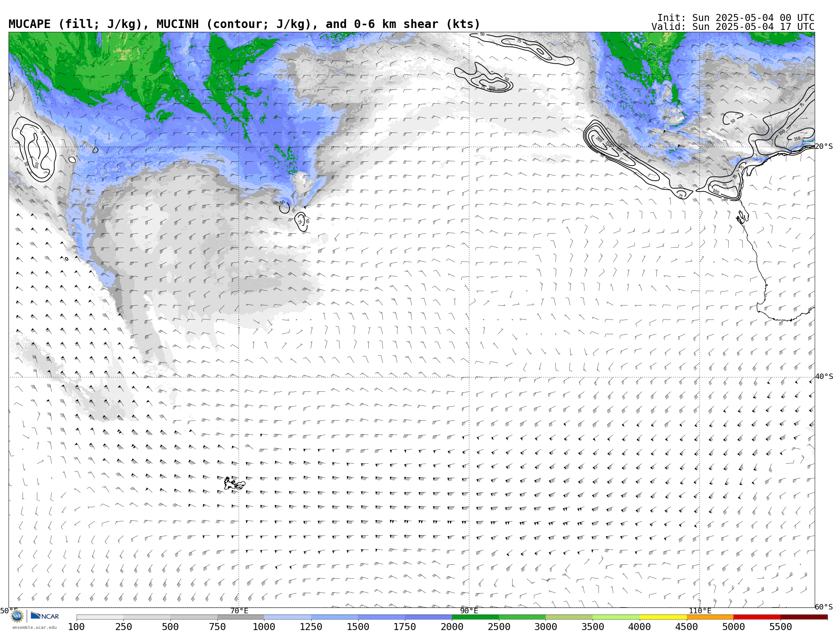The height and width of the screenshot is (632, 840).
Task: Pick the bright red 5000–5500 colorbar swatch
Action: pos(757,617)
